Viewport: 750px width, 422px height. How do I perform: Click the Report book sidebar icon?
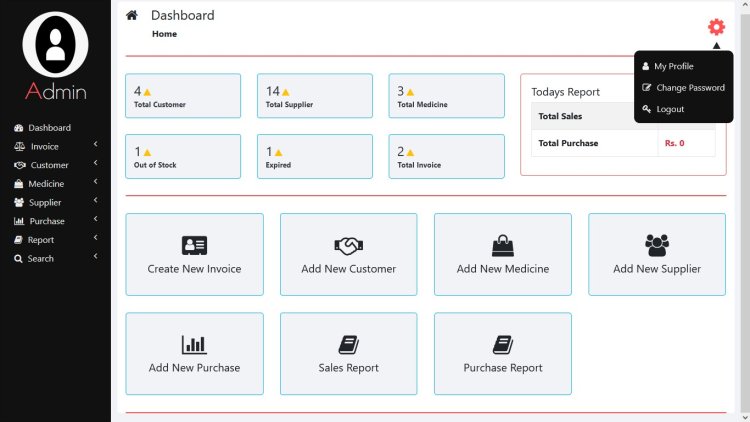tap(18, 240)
